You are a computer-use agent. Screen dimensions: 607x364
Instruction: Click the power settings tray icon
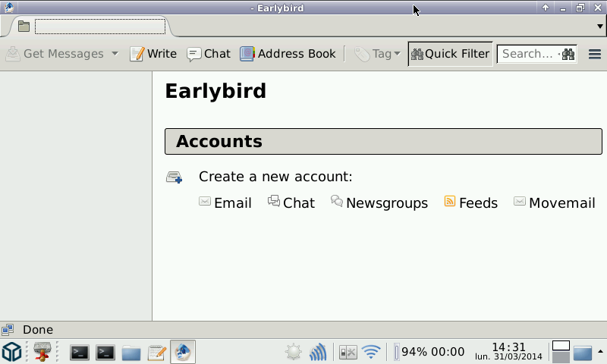348,353
